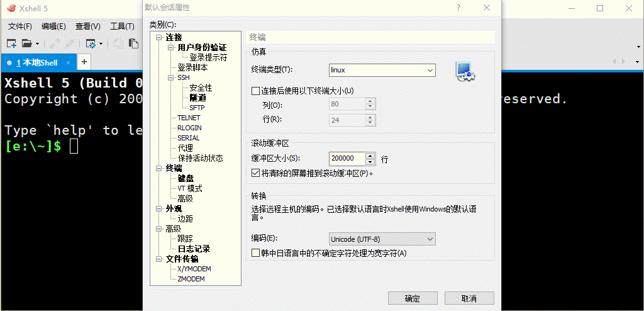The height and width of the screenshot is (311, 644).
Task: Open the 文件(F) menu
Action: click(x=20, y=26)
